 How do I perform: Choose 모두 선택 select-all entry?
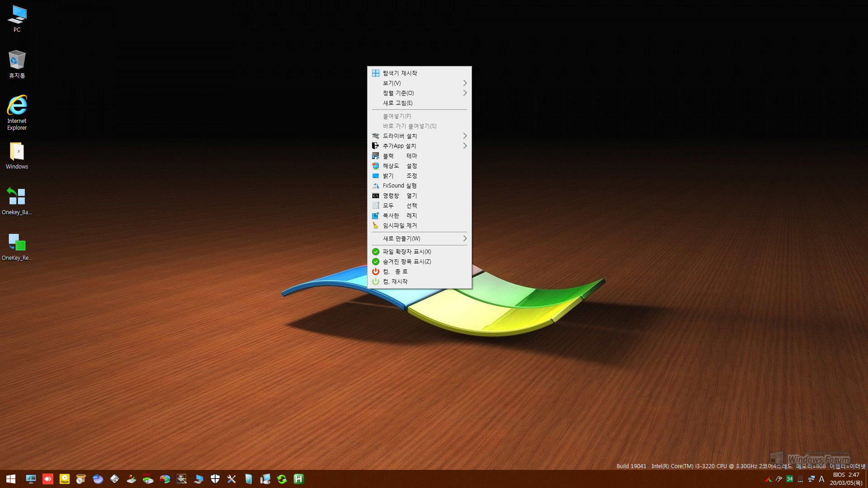tap(419, 206)
